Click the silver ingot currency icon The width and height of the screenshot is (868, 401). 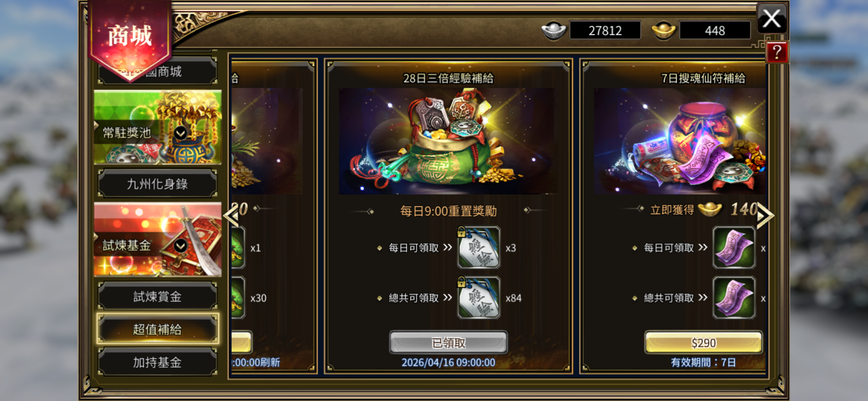pyautogui.click(x=554, y=30)
